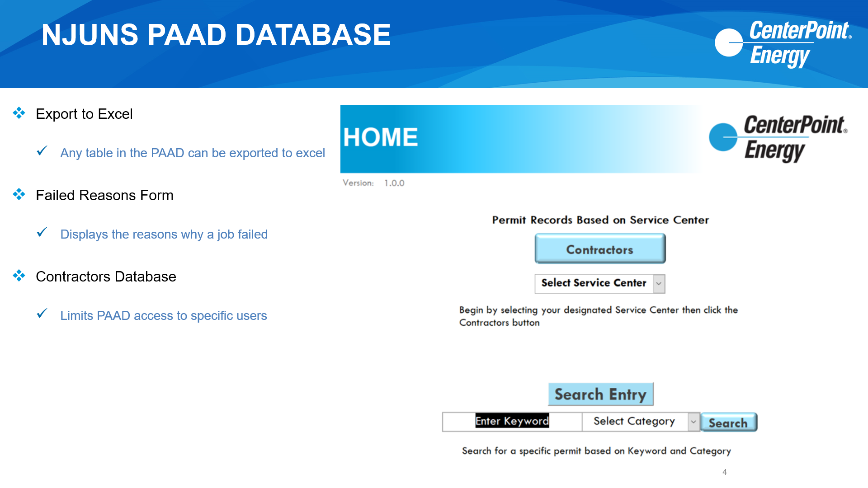Click the diamond bullet beside Failed Reasons Form
The height and width of the screenshot is (488, 868).
coord(19,194)
